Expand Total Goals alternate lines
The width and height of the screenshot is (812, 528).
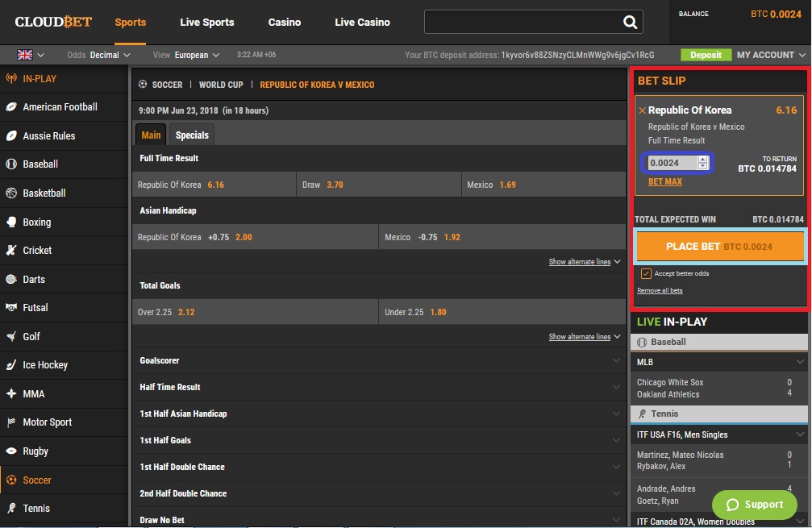584,337
